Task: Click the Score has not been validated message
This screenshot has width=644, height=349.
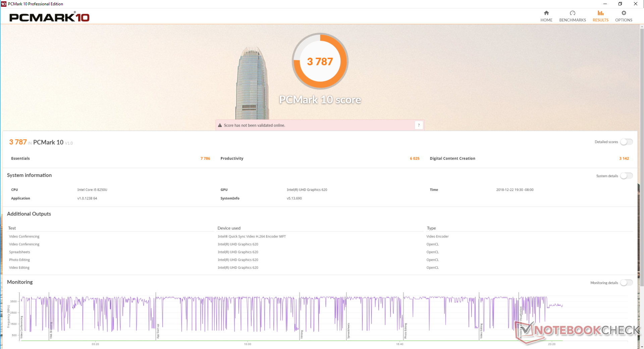Action: pyautogui.click(x=255, y=126)
